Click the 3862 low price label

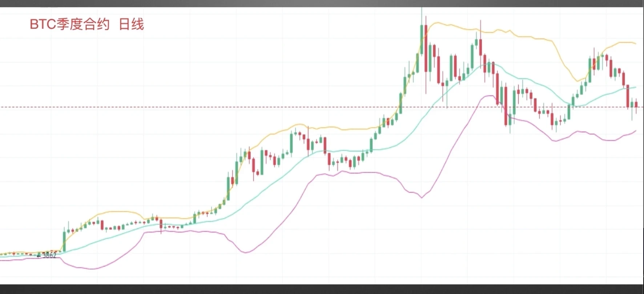[x=49, y=255]
